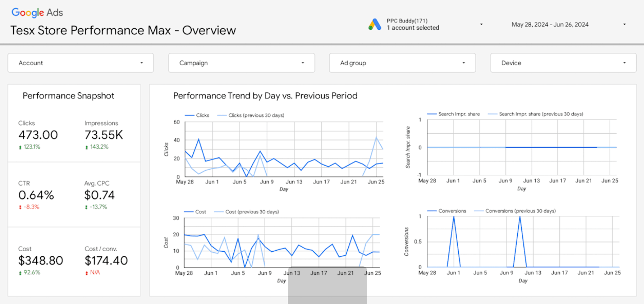The height and width of the screenshot is (304, 644).
Task: Select the 473.00 Clicks scorecard value
Action: coord(38,135)
